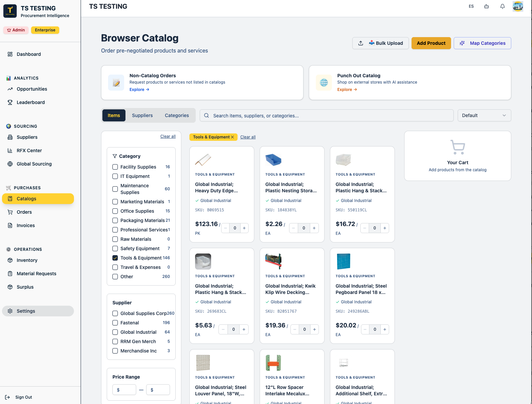Image resolution: width=532 pixels, height=404 pixels.
Task: Click the Inventory box icon in sidebar
Action: coord(10,260)
